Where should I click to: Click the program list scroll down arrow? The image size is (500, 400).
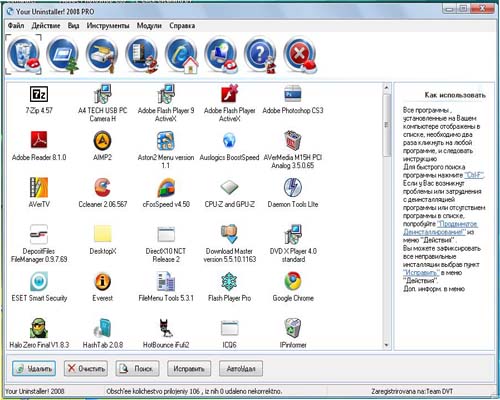(x=386, y=345)
